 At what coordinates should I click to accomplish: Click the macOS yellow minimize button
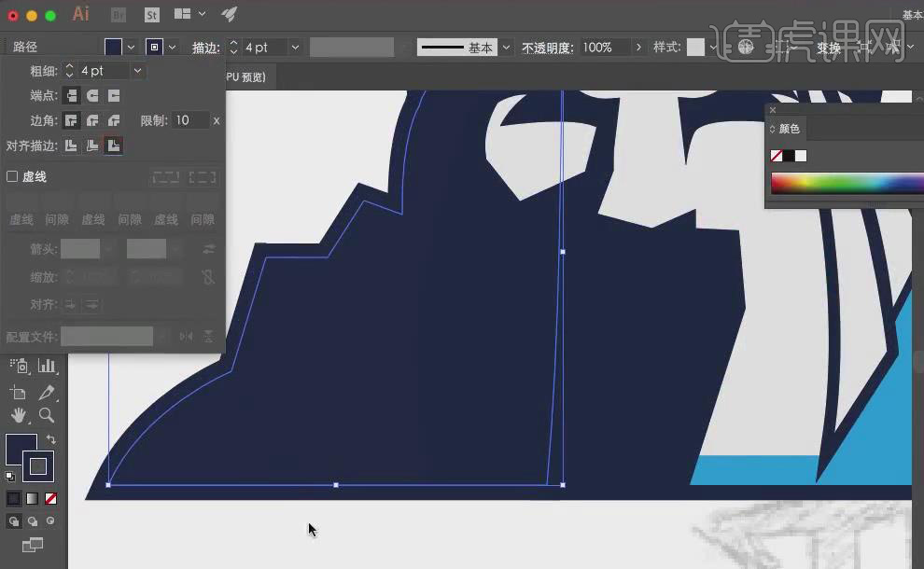click(32, 16)
